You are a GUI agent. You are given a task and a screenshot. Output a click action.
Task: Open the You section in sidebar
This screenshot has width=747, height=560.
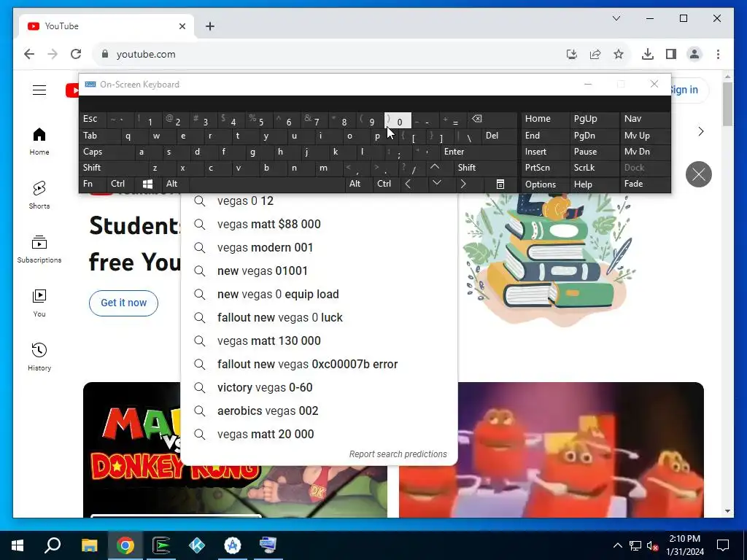[39, 303]
